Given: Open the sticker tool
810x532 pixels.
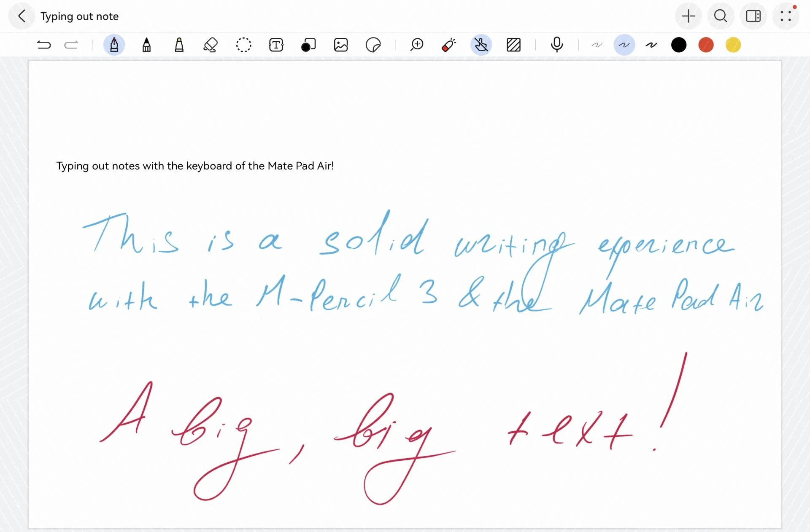Looking at the screenshot, I should tap(373, 45).
